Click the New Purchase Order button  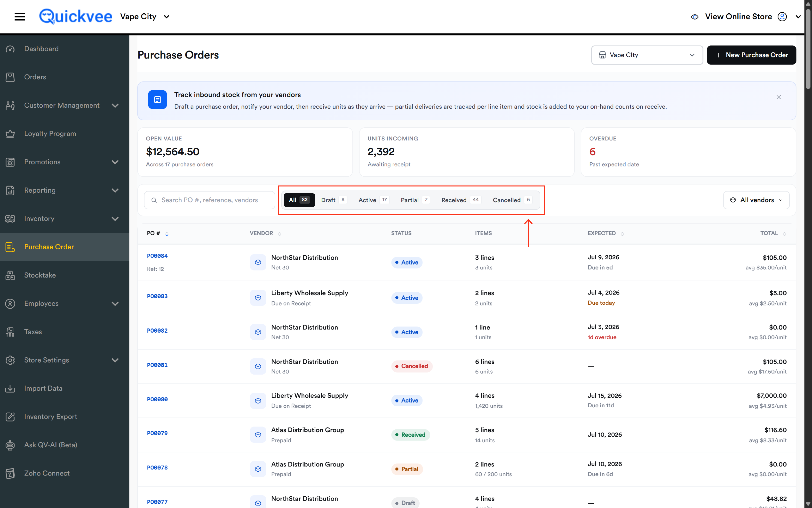coord(751,55)
